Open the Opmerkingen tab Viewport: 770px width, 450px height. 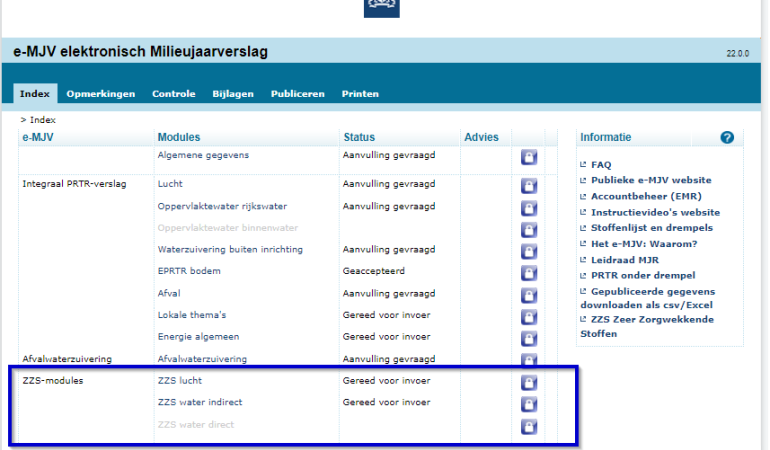[x=101, y=94]
